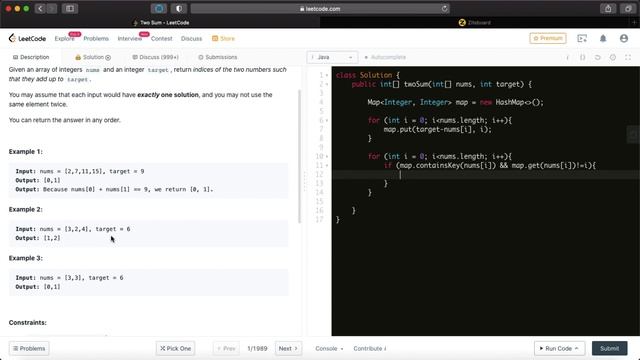Click the LeetCode logo

click(27, 38)
